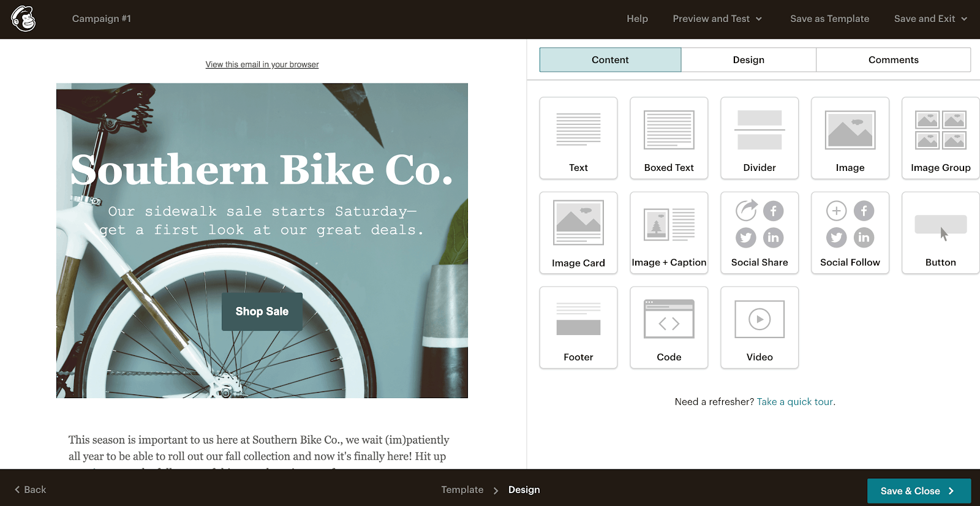Expand the Save and Exit dropdown
980x506 pixels.
930,19
